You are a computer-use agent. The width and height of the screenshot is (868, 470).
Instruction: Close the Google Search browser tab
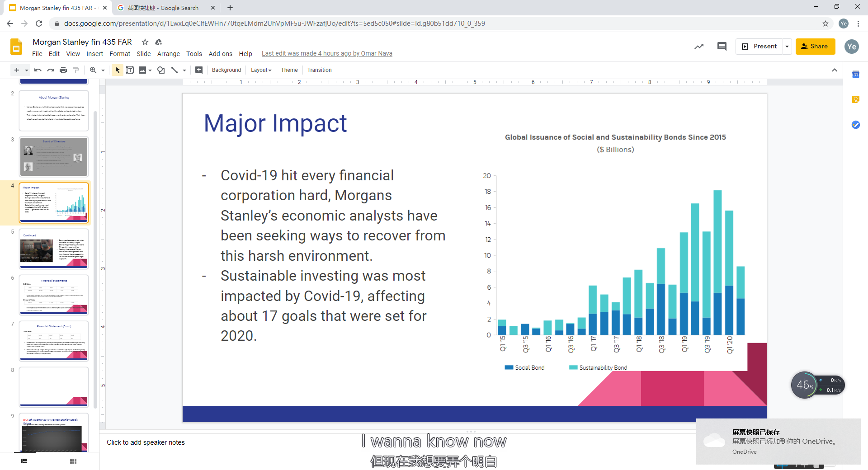(x=213, y=8)
